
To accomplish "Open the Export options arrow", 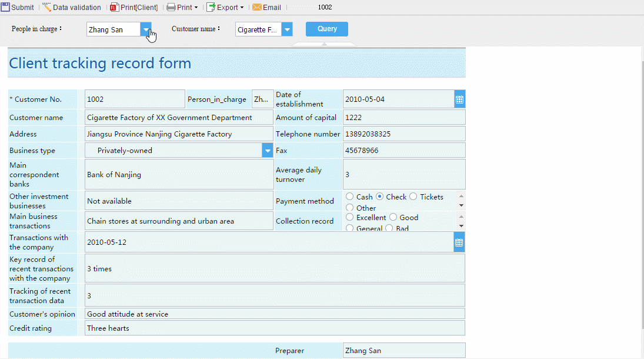I will tap(242, 8).
